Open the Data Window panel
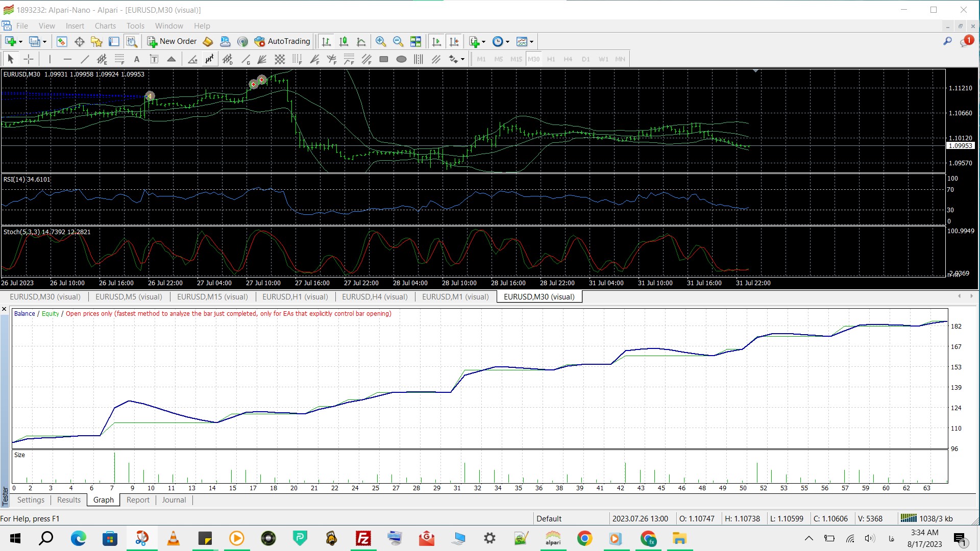This screenshot has width=980, height=551. point(79,41)
